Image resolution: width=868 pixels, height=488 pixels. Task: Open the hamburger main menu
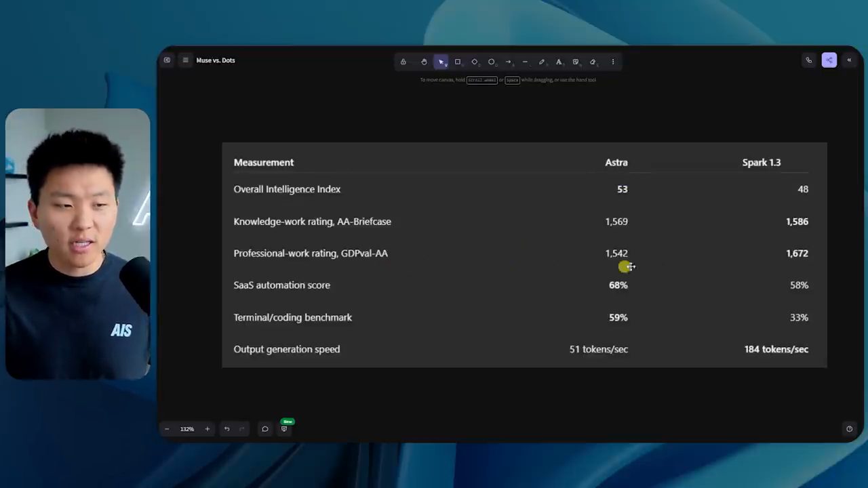click(x=185, y=60)
